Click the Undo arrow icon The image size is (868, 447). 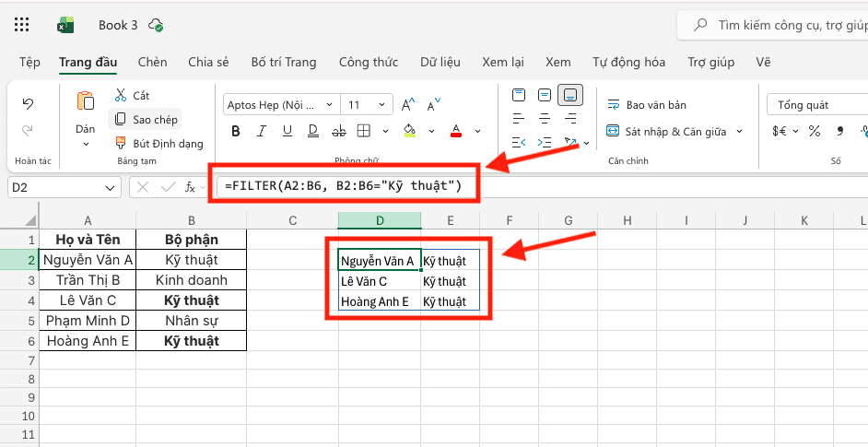point(28,103)
